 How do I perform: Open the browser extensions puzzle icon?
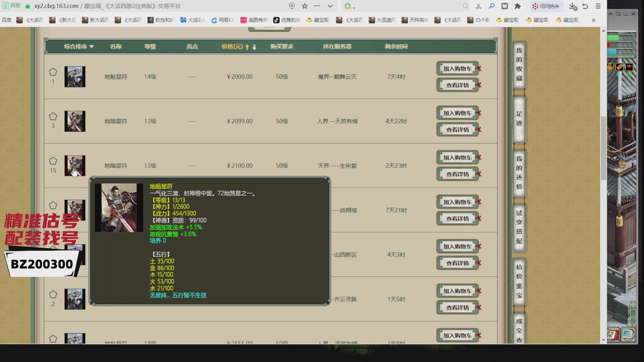518,6
